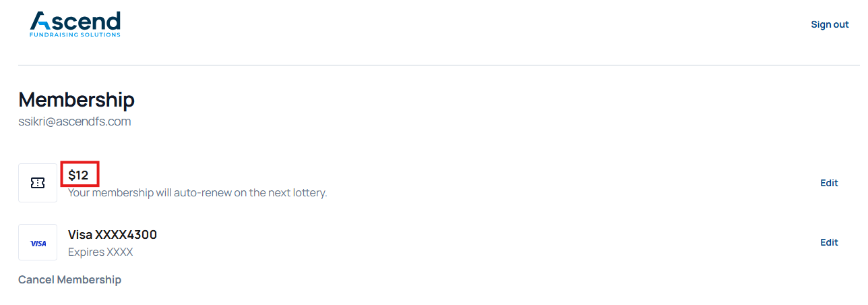Screen dimensions: 868x305
Task: Click the ssikri@ascendfs.com email address
Action: click(74, 121)
